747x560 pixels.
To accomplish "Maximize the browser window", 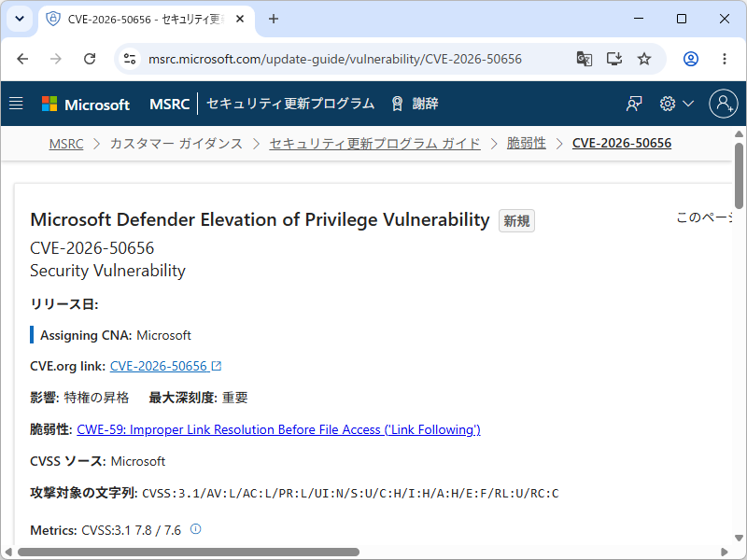I will (682, 19).
